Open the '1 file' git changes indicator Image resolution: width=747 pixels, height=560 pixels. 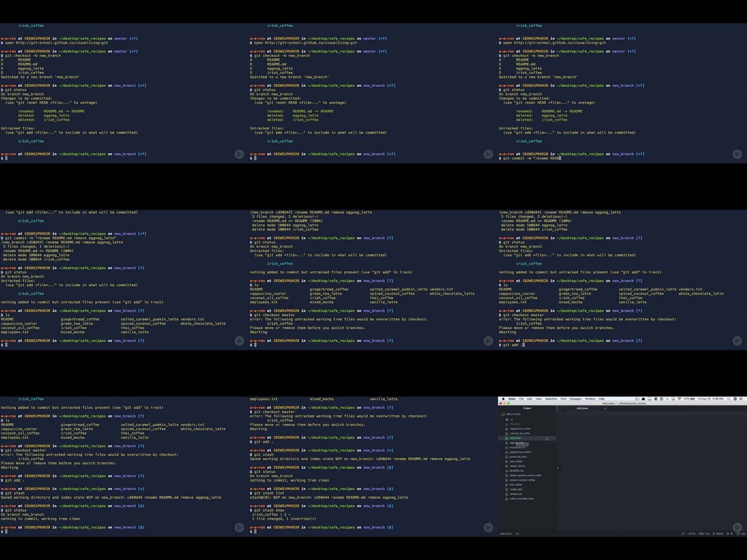click(x=741, y=534)
